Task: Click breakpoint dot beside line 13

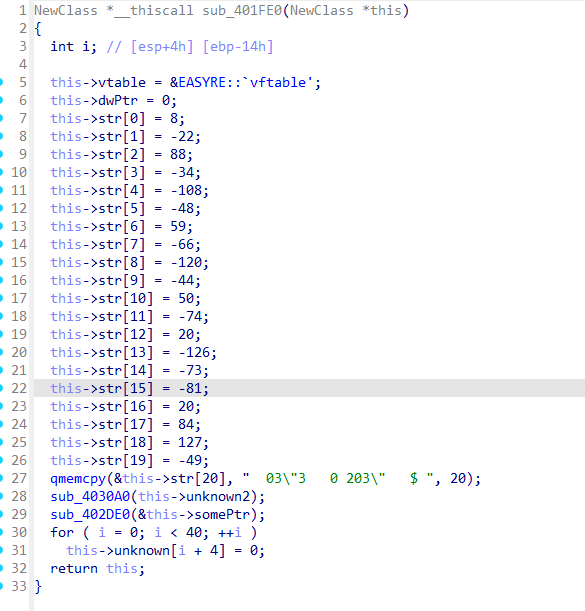Action: click(x=1, y=226)
